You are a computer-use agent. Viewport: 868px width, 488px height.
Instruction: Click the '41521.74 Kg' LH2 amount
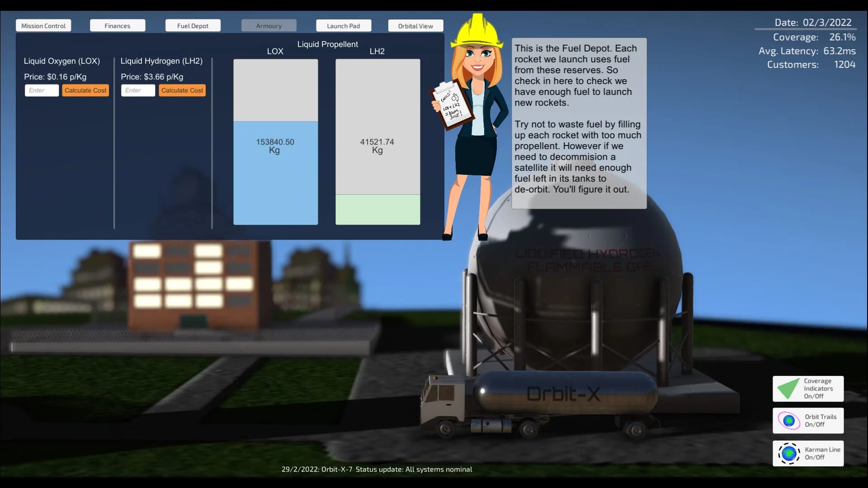click(x=377, y=146)
